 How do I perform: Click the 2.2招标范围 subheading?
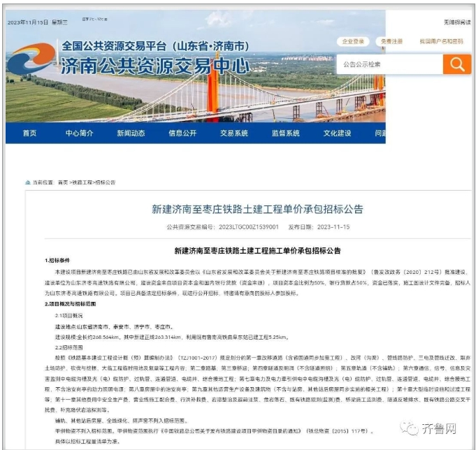[68, 347]
